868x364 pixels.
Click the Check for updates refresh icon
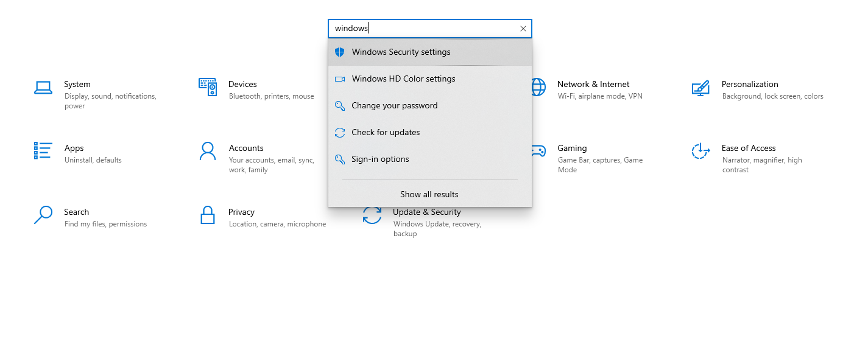340,133
